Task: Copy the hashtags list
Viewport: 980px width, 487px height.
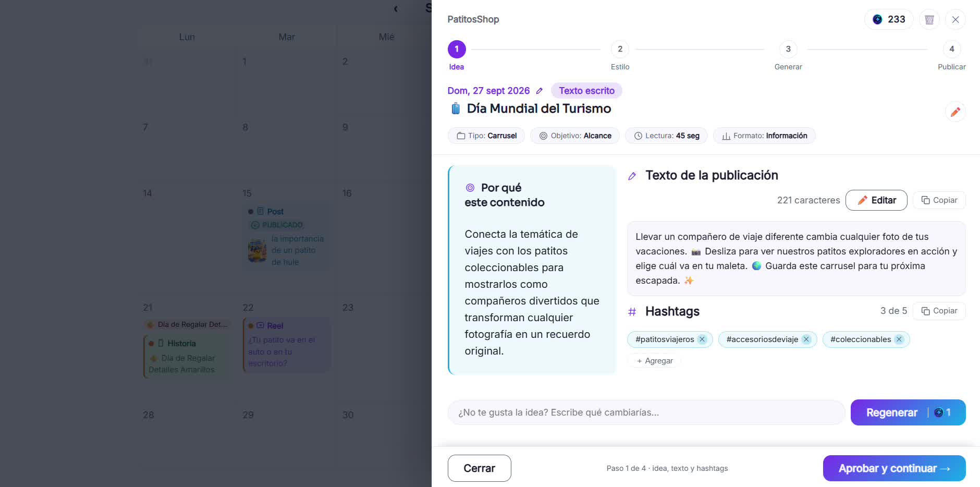Action: (x=939, y=311)
